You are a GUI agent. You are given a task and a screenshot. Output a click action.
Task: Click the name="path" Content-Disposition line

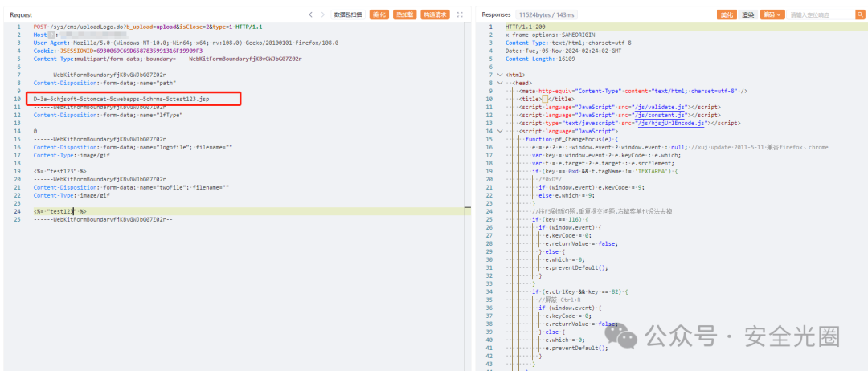[104, 83]
